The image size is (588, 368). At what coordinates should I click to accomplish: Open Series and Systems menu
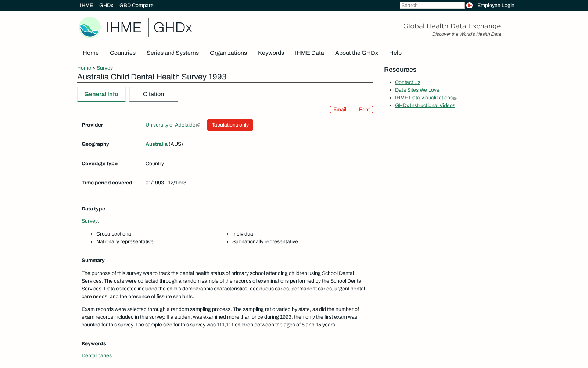(x=173, y=53)
